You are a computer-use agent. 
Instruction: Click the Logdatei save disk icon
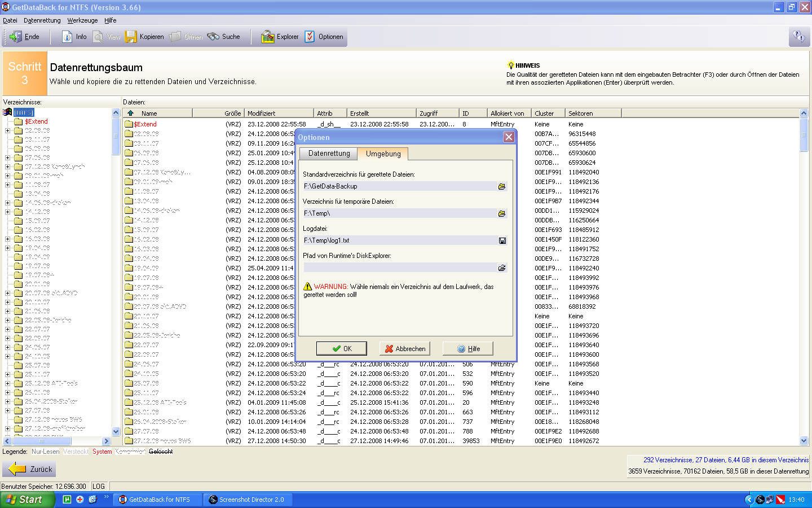pyautogui.click(x=502, y=240)
